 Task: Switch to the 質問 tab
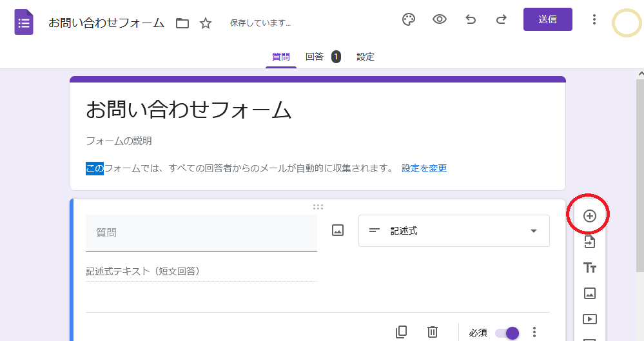point(281,57)
